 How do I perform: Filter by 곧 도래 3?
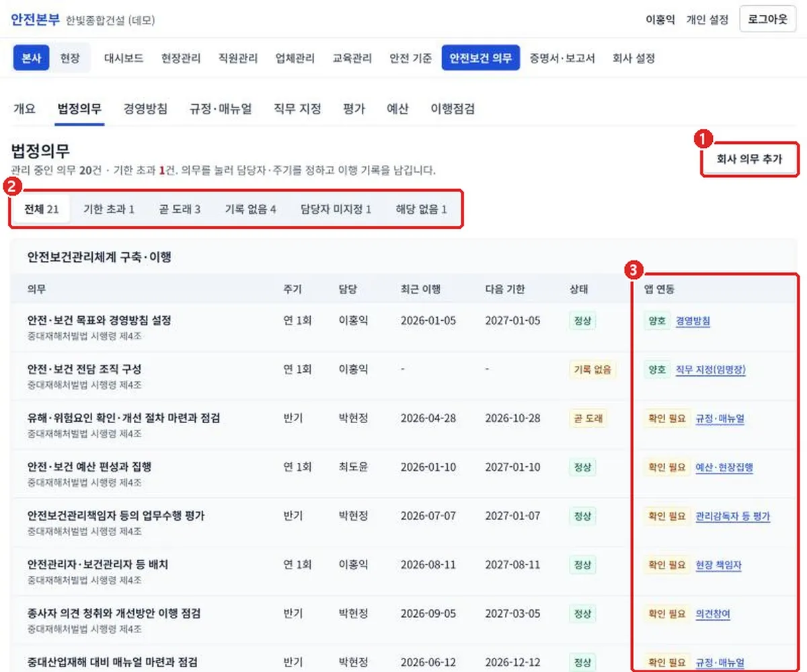[180, 209]
